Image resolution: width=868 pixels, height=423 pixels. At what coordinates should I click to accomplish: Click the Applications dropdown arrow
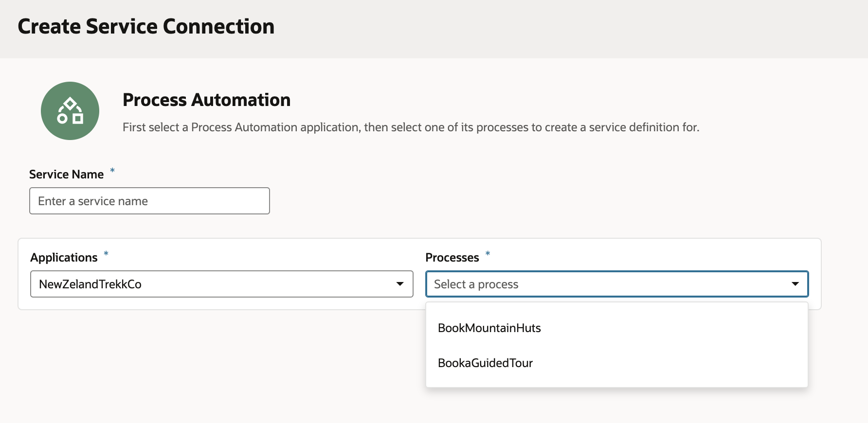coord(400,284)
